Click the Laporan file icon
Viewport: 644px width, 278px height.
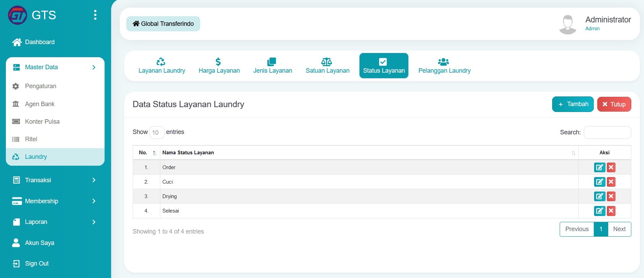tap(16, 222)
